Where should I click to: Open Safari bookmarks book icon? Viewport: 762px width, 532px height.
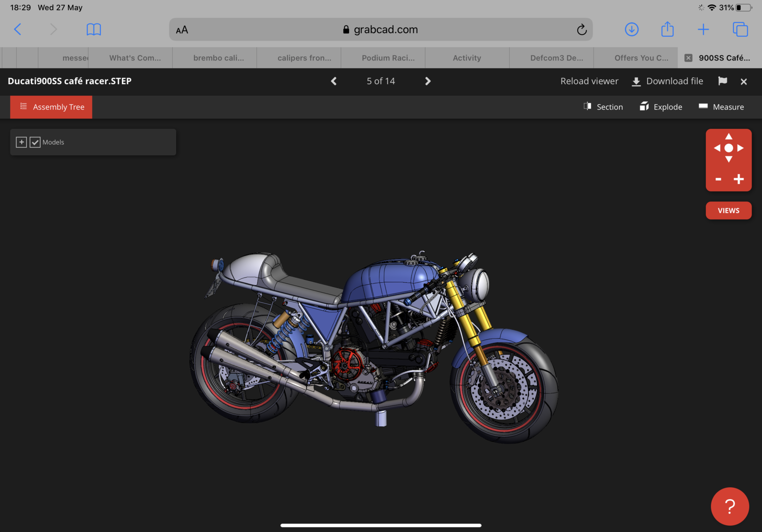tap(94, 30)
